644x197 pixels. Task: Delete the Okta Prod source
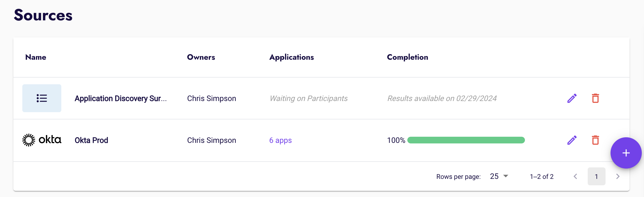pos(595,140)
